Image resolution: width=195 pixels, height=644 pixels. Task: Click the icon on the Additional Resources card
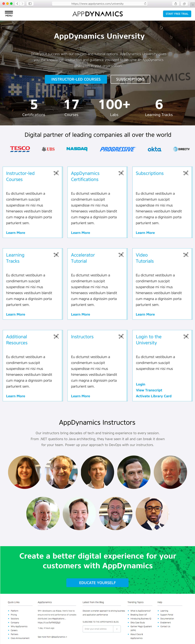click(x=56, y=336)
